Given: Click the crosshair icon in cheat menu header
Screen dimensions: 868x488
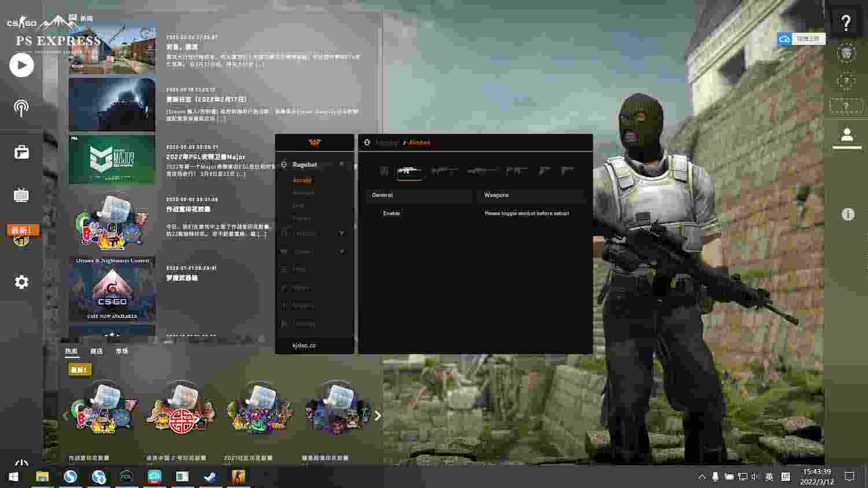Looking at the screenshot, I should point(367,142).
